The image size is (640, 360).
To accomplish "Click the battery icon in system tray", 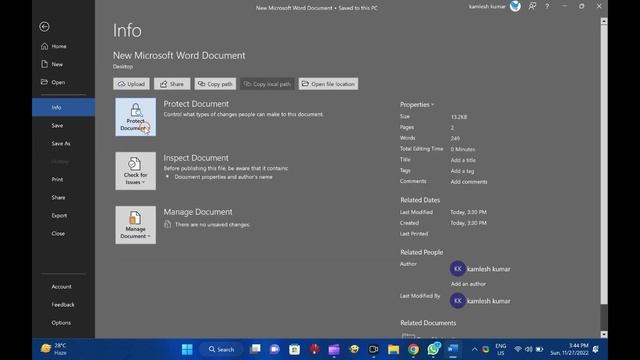I will (x=540, y=349).
